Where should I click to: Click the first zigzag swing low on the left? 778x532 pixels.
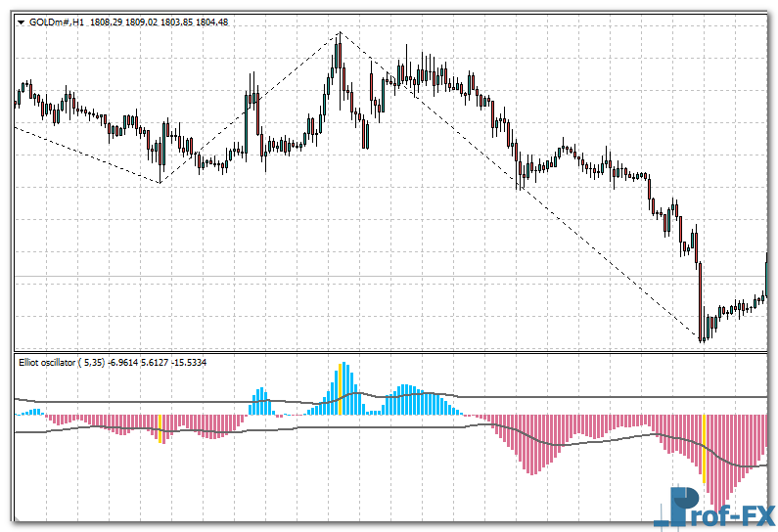(160, 182)
